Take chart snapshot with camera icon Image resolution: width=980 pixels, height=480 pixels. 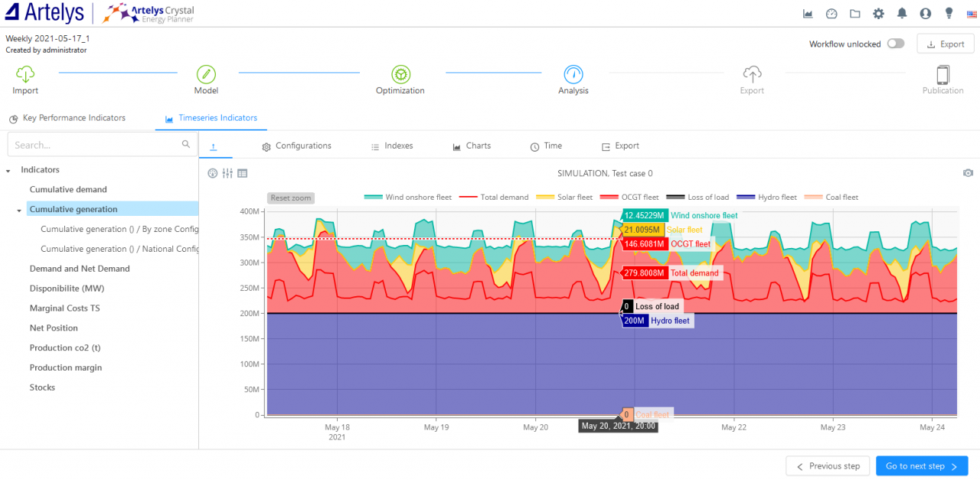(968, 174)
